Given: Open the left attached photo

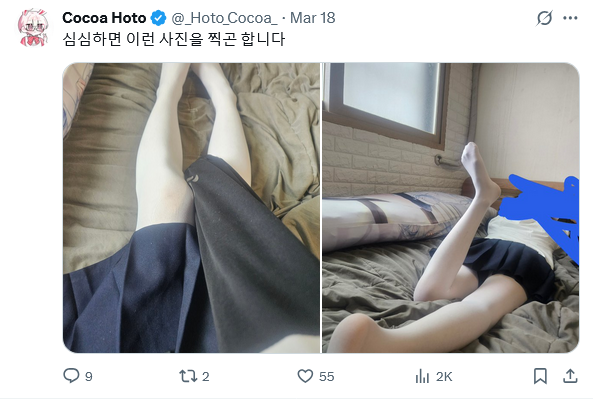Looking at the screenshot, I should [x=191, y=208].
